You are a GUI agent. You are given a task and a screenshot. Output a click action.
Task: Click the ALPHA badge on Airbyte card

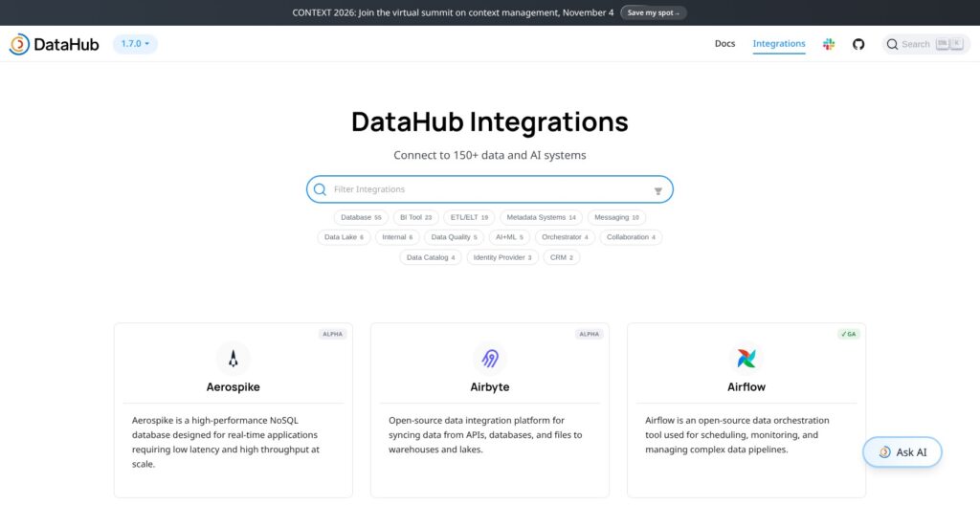click(590, 335)
